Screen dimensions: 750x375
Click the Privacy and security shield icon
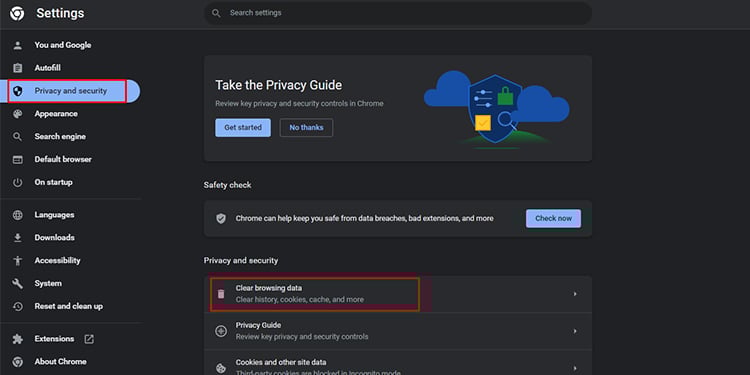coord(18,91)
